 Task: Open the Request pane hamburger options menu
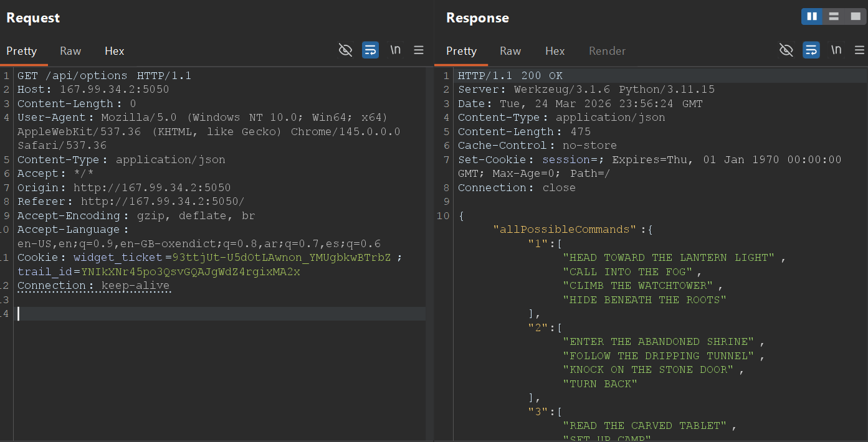click(x=419, y=50)
